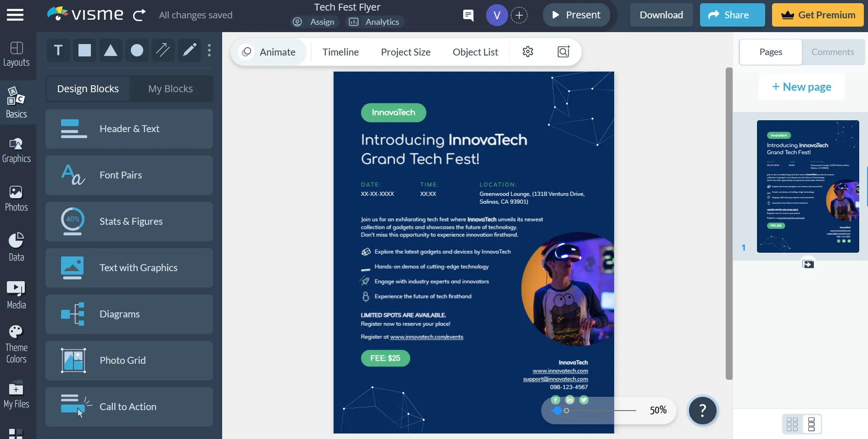Click Get Premium button
This screenshot has height=439, width=868.
tap(818, 15)
